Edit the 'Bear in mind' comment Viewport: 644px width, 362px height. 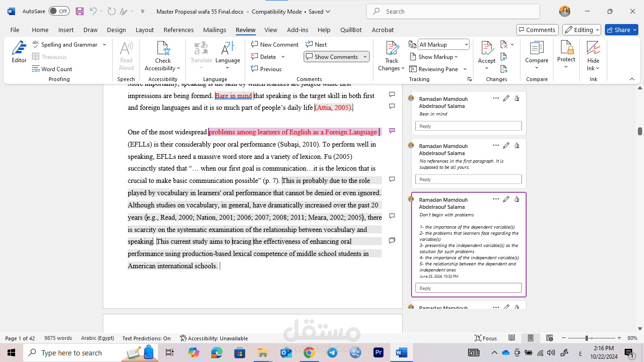(506, 99)
